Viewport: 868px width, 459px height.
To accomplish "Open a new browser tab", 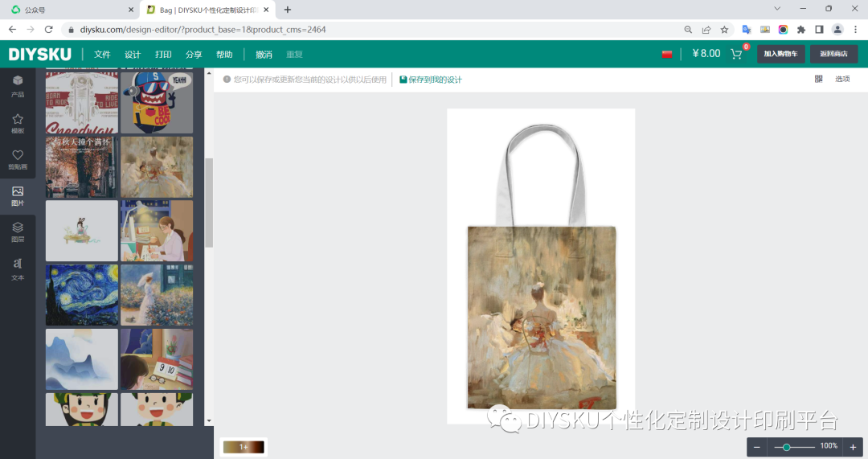I will pos(287,10).
